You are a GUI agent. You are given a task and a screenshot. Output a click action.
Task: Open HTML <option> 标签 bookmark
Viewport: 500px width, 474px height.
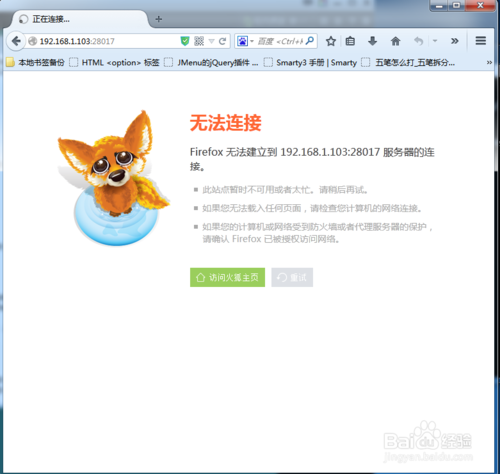114,62
